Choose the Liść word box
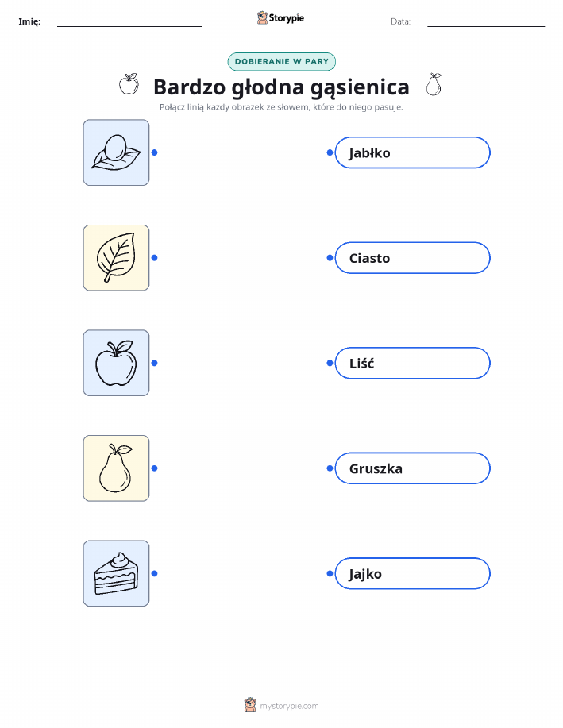563x728 pixels. (x=412, y=363)
